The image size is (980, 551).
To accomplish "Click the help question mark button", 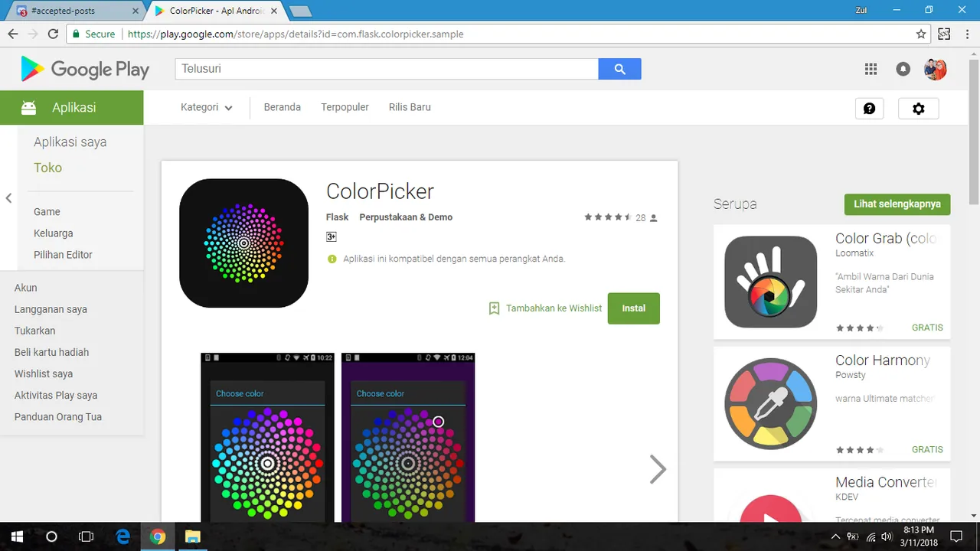I will click(x=869, y=109).
